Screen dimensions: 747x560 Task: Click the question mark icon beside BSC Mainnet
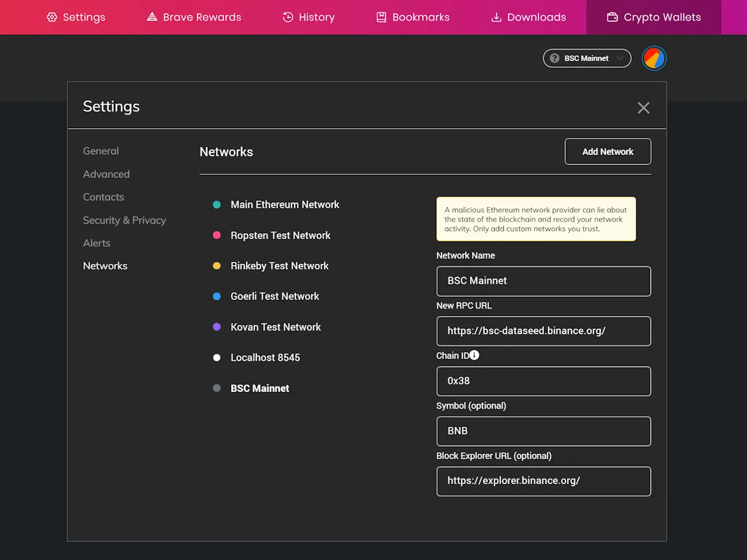pos(555,58)
